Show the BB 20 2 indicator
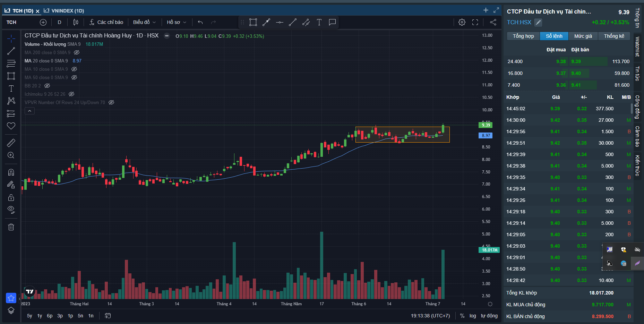 (47, 86)
